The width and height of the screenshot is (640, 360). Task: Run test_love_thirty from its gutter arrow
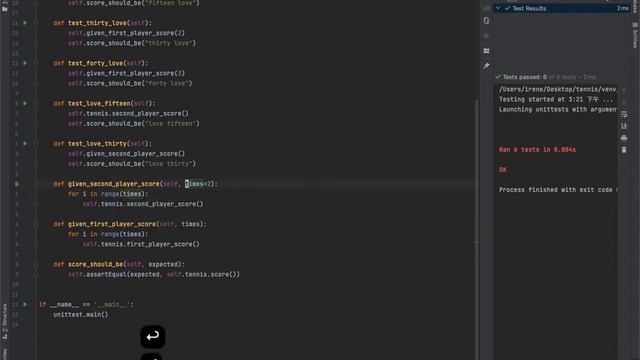click(25, 143)
